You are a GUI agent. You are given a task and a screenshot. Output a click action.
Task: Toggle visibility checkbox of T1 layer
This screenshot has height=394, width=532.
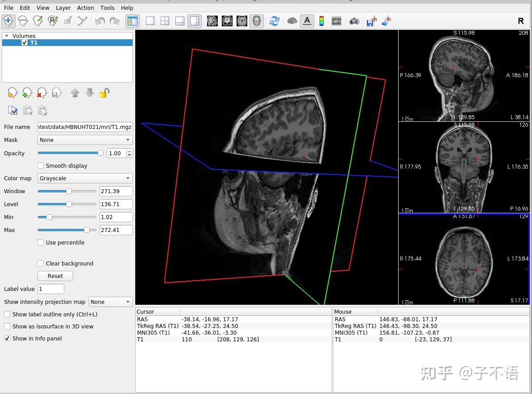[x=25, y=43]
